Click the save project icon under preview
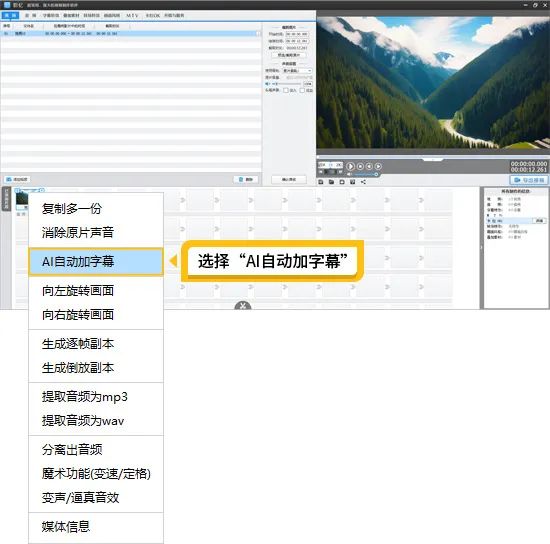550x544 pixels. point(321,182)
